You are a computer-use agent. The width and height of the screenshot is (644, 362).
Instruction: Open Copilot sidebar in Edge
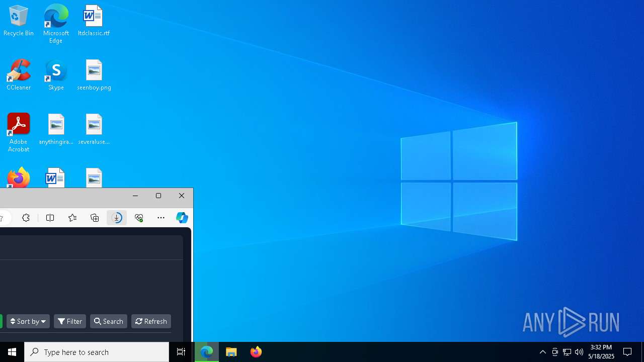(x=182, y=218)
